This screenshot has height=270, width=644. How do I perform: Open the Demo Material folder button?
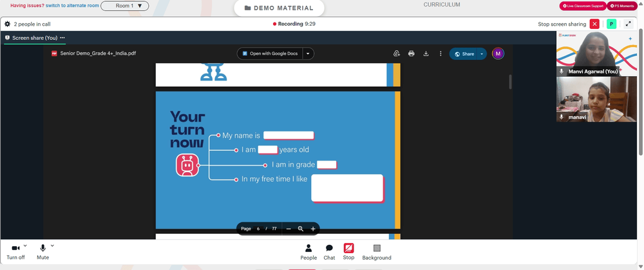point(279,8)
